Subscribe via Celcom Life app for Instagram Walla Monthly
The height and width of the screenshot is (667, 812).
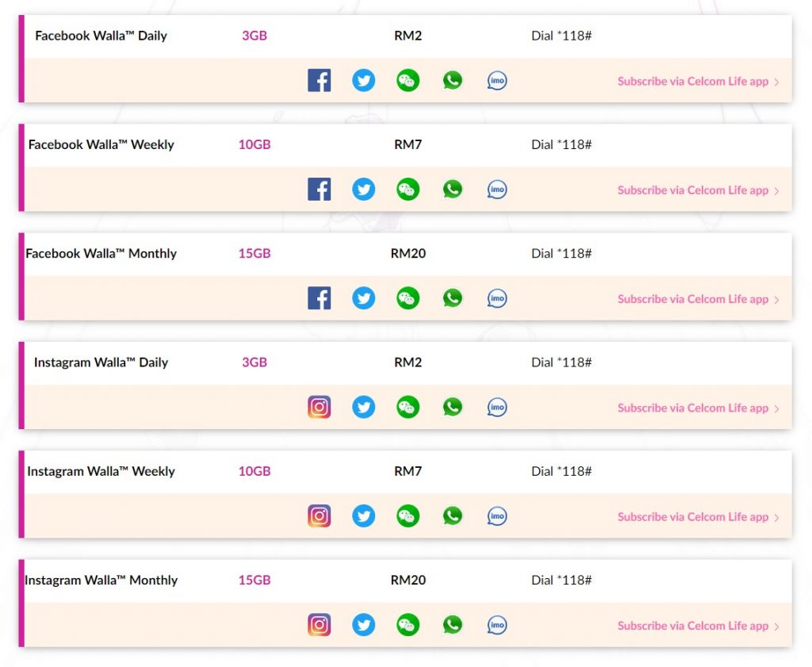698,626
